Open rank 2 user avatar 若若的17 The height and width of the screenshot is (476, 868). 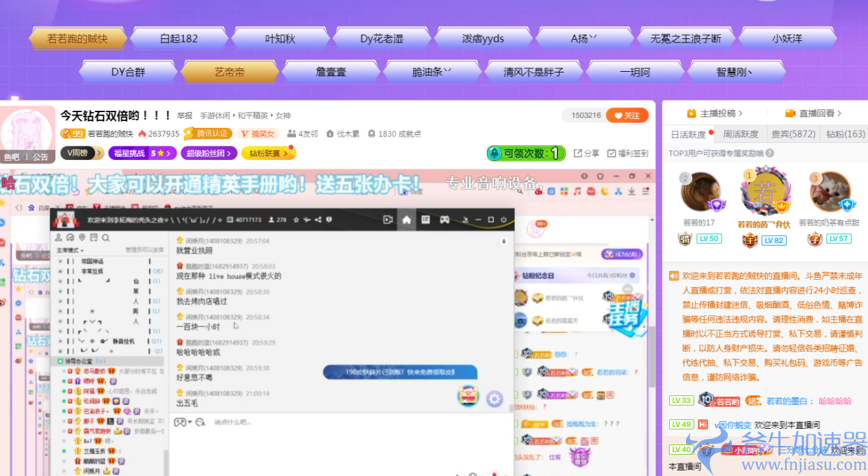tap(700, 192)
